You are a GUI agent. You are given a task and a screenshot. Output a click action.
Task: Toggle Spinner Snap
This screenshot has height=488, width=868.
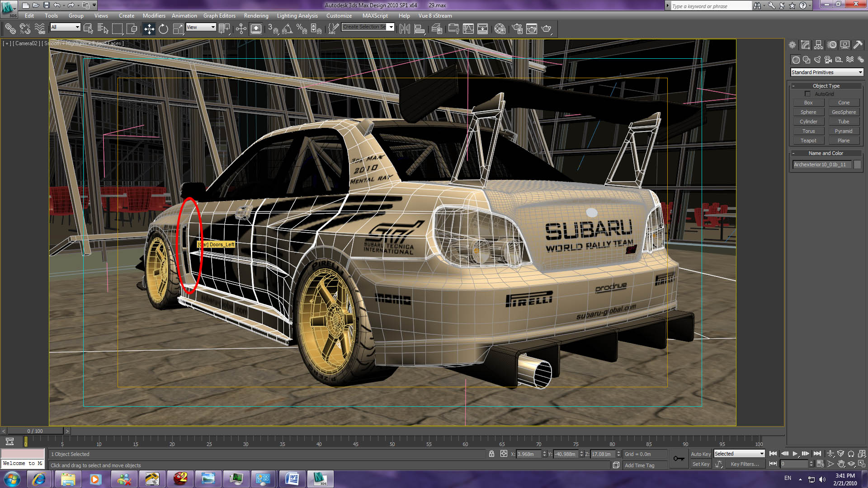316,29
